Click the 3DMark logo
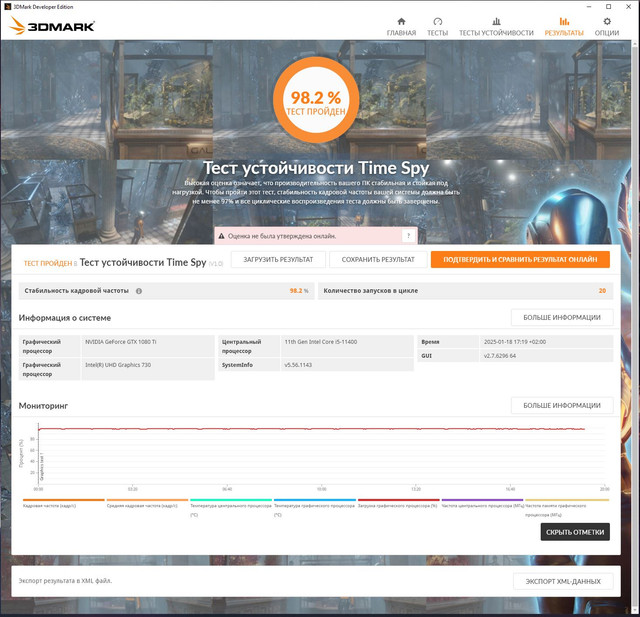Viewport: 640px width, 617px height. pyautogui.click(x=52, y=26)
